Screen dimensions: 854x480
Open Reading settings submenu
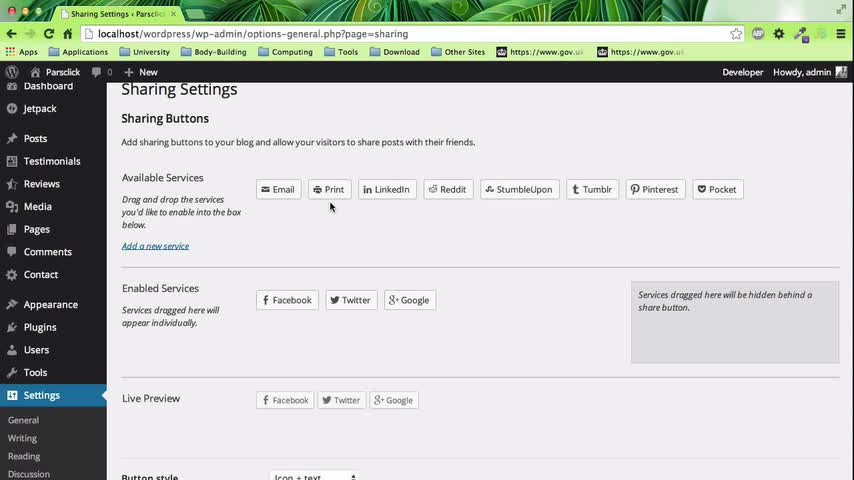click(x=24, y=456)
